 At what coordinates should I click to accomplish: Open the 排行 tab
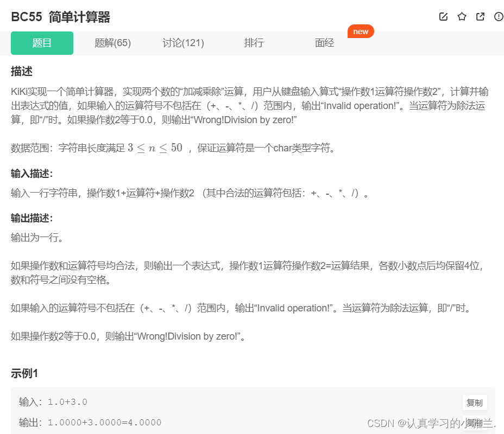tap(254, 43)
